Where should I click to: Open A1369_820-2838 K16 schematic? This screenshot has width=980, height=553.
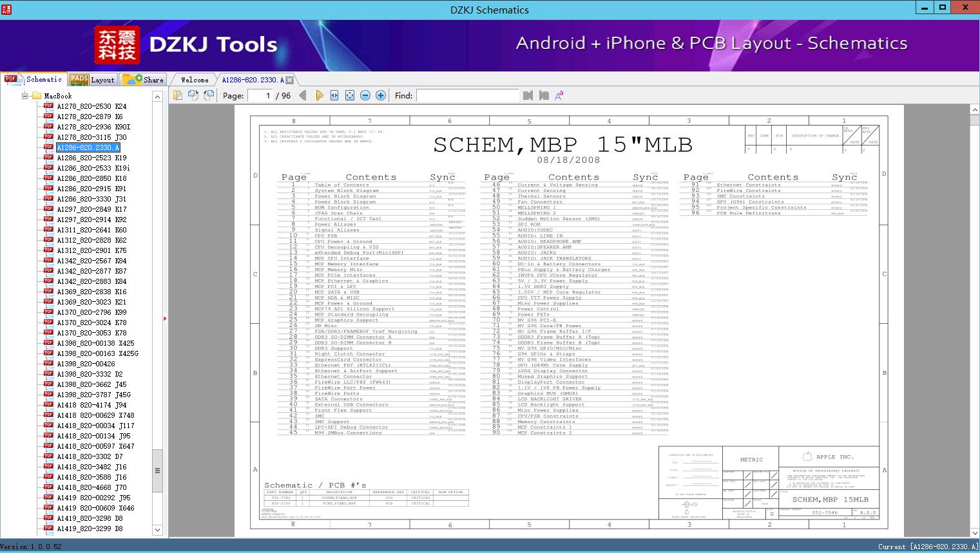coord(91,292)
